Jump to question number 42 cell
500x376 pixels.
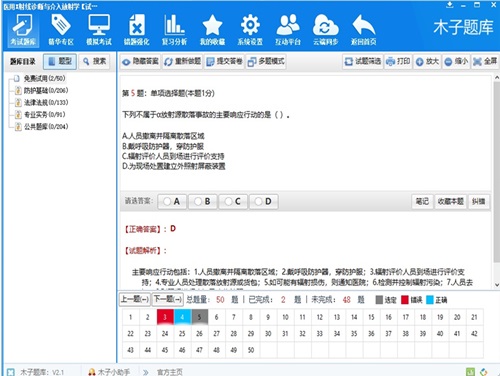coord(474,333)
